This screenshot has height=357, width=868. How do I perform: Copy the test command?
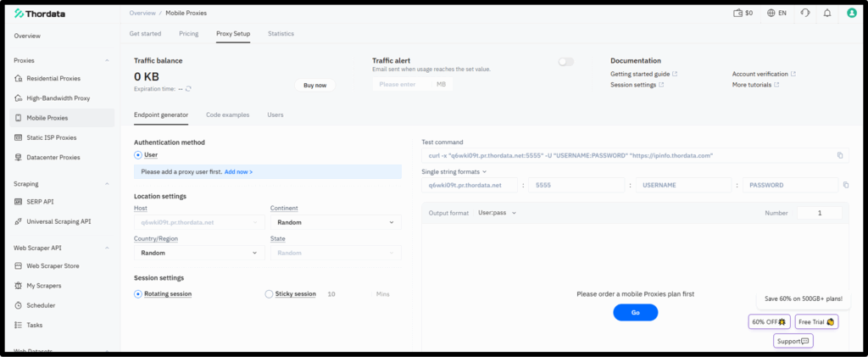840,155
